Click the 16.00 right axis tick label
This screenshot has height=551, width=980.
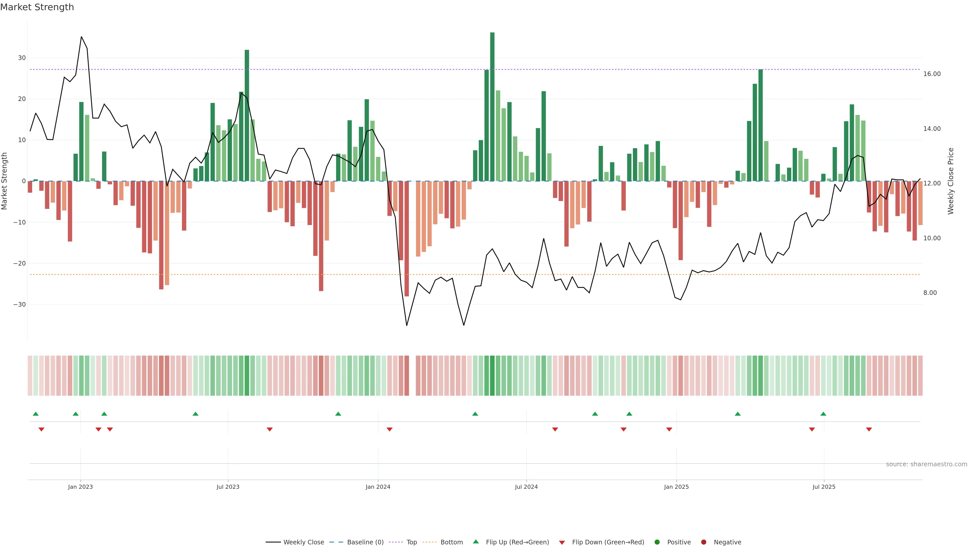pos(932,74)
